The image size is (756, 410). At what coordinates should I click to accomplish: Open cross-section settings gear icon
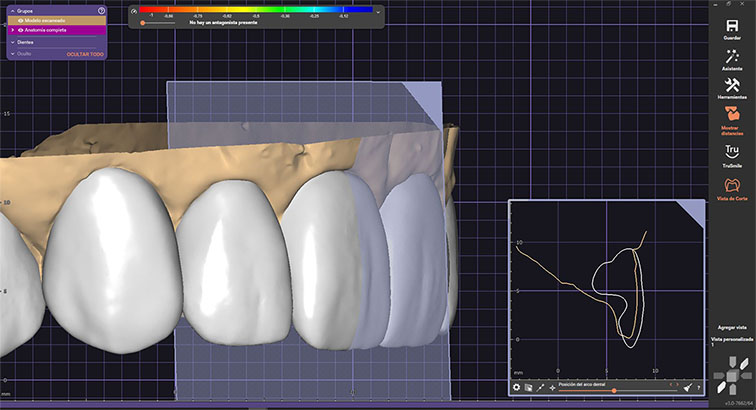[x=517, y=387]
